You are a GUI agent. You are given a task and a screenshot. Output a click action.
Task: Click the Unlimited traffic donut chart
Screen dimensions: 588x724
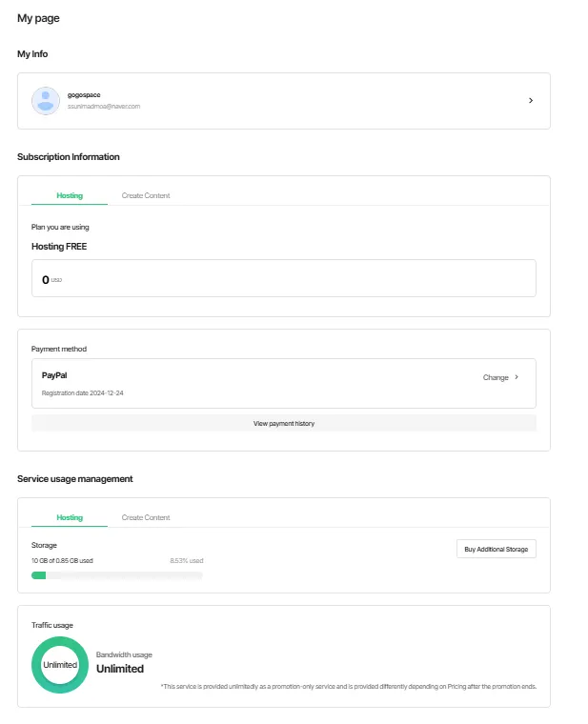coord(59,665)
